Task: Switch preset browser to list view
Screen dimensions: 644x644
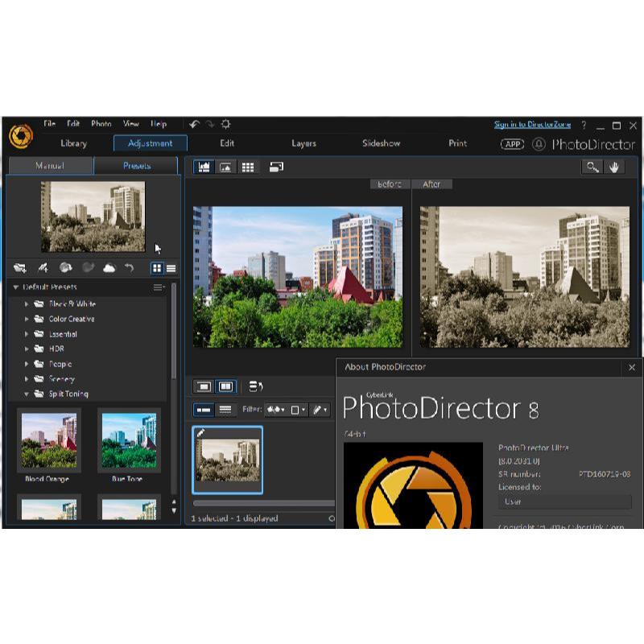Action: (172, 269)
